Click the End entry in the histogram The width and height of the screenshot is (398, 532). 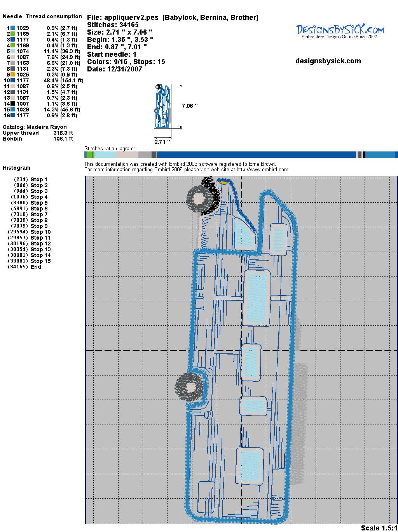36,267
